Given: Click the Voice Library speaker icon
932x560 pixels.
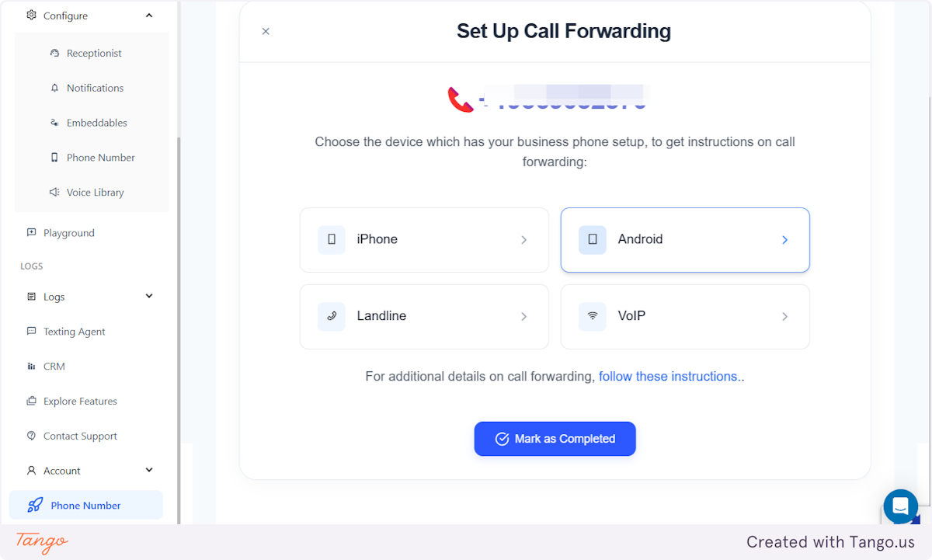Looking at the screenshot, I should coord(54,192).
